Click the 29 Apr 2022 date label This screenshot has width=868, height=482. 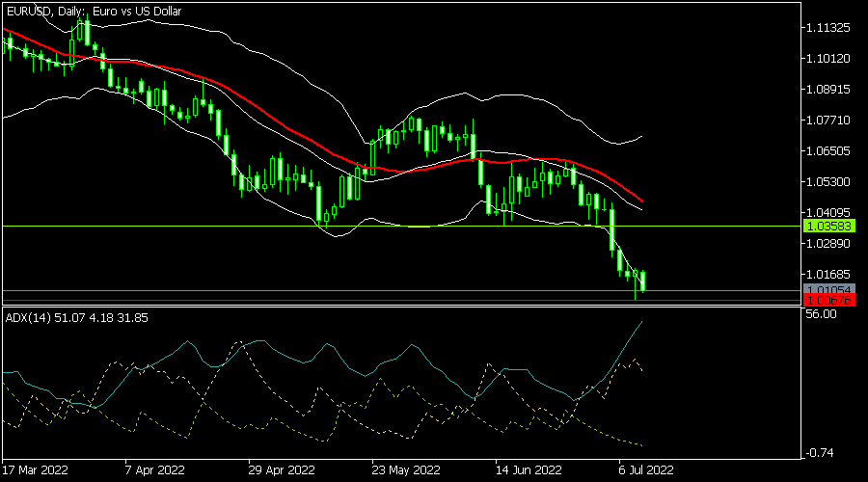(282, 470)
